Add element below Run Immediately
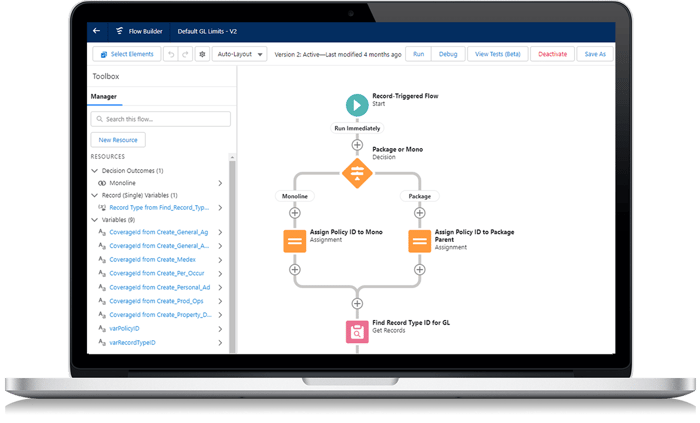Viewport: 700px width, 423px height. pos(357,145)
